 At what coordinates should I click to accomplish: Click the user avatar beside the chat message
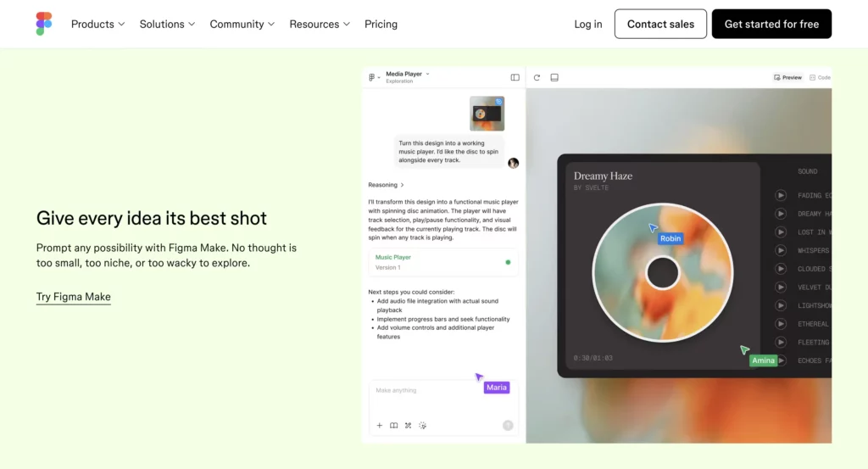(x=513, y=163)
